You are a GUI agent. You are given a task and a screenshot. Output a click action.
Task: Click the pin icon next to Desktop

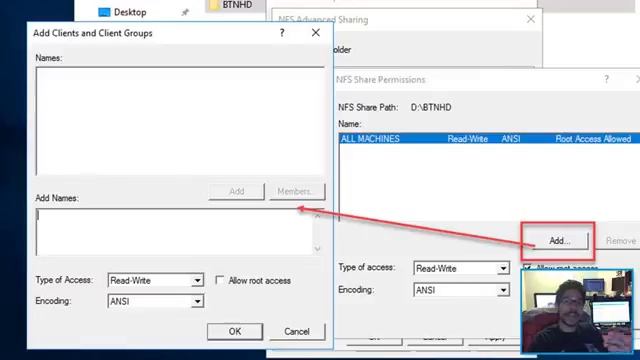click(185, 13)
